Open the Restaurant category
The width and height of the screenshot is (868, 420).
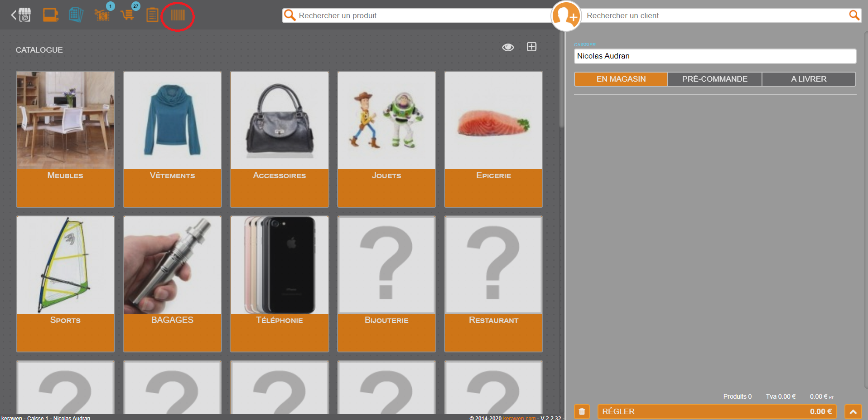[493, 283]
